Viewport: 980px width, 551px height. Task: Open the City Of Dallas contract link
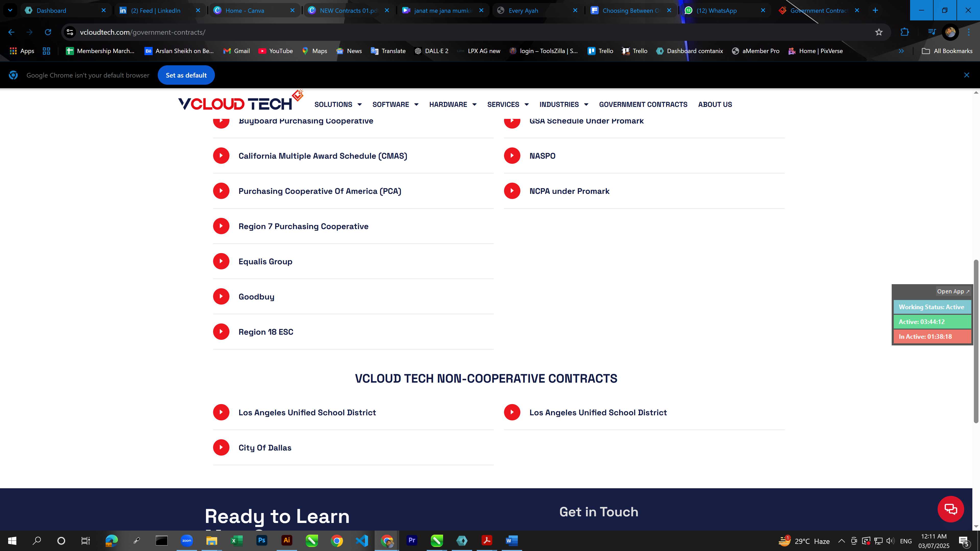[265, 448]
